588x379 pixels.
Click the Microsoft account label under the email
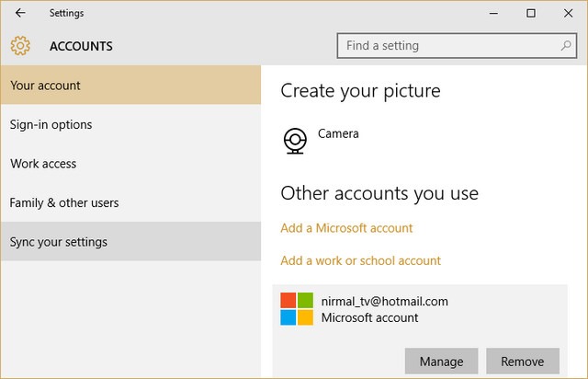(x=369, y=317)
